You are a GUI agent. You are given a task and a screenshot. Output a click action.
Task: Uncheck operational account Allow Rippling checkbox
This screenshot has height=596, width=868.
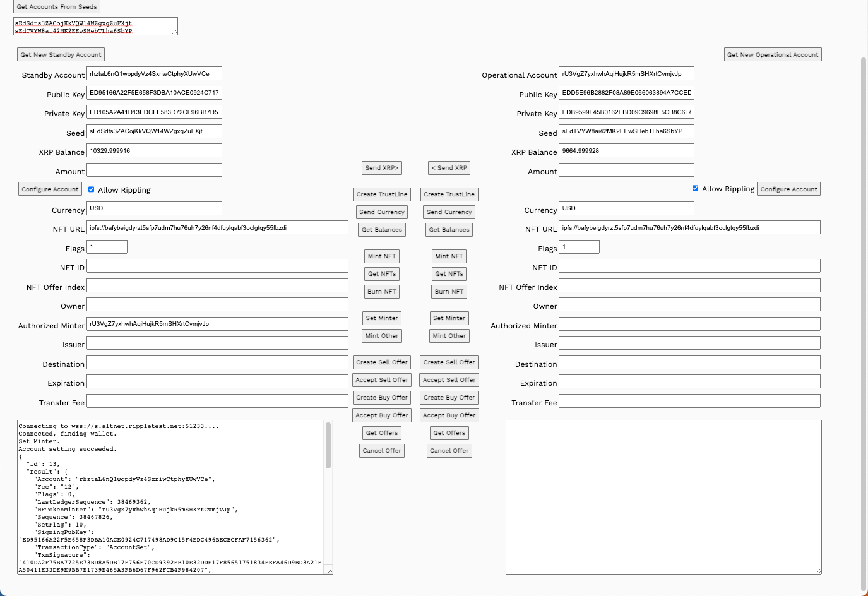point(695,188)
